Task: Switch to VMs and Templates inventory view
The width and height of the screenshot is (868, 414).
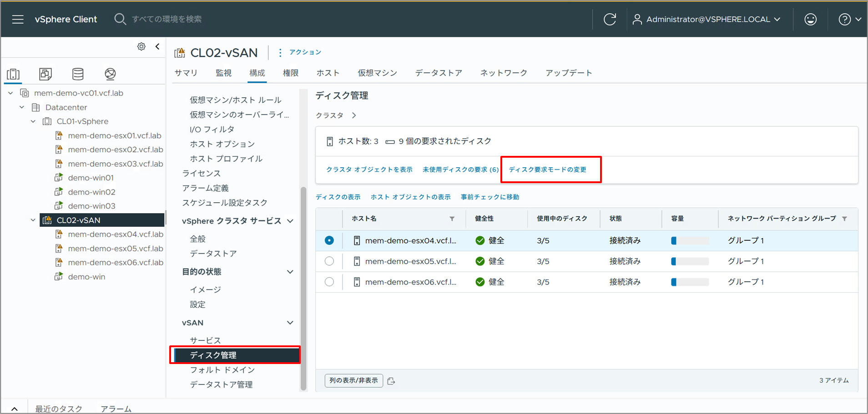Action: [x=45, y=74]
